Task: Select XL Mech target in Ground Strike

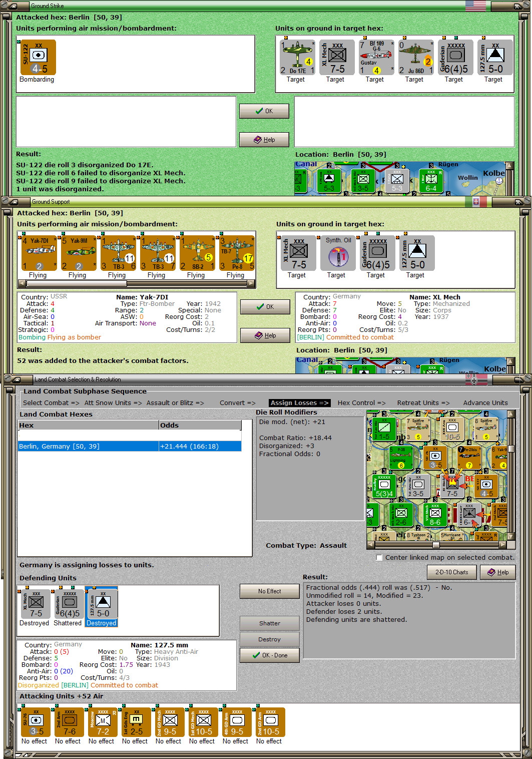Action: (x=337, y=58)
